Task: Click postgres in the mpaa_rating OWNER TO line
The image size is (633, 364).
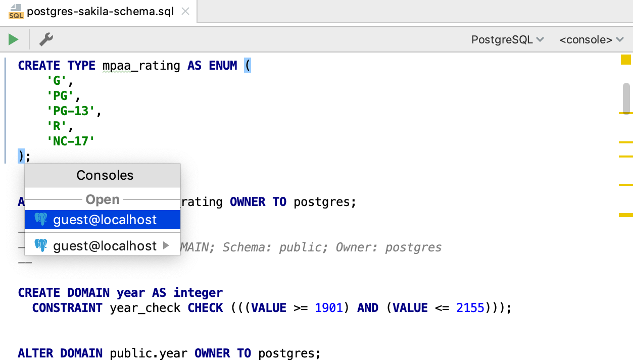Action: pos(322,202)
